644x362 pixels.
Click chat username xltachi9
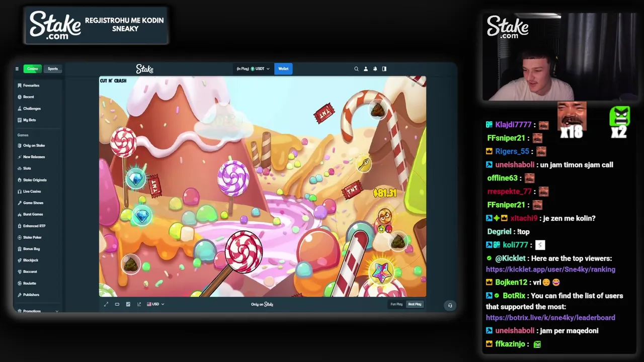coord(524,218)
